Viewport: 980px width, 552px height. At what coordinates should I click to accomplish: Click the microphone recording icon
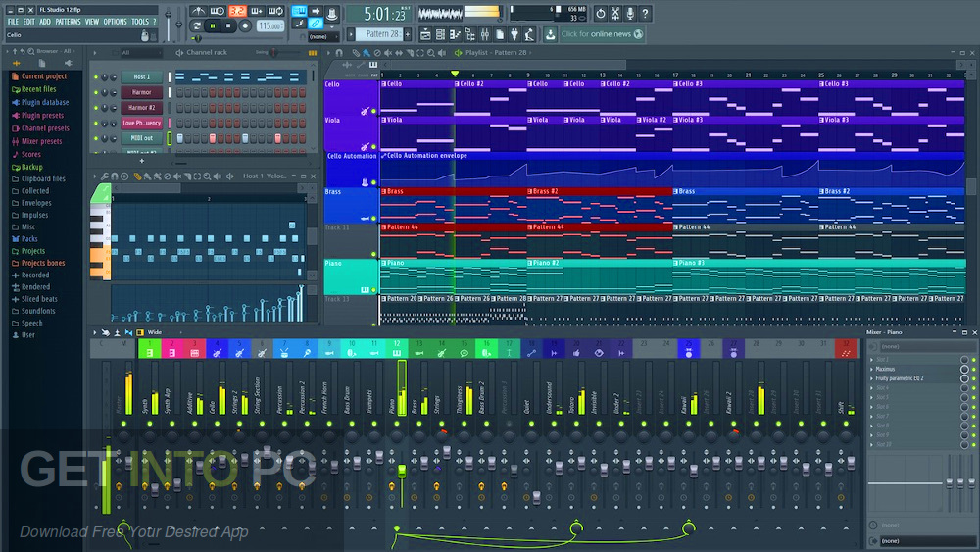tap(630, 13)
